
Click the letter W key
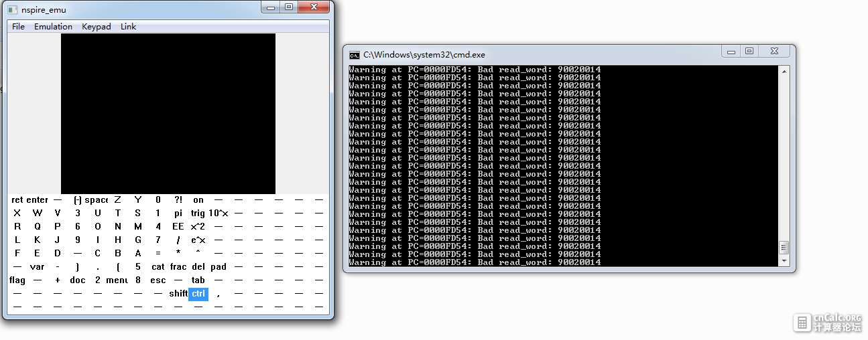38,214
